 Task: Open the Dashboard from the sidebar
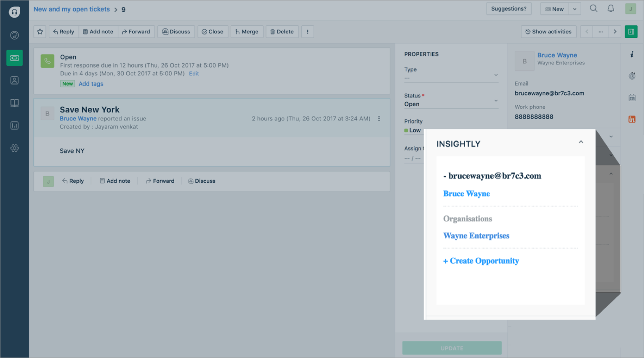[x=14, y=35]
